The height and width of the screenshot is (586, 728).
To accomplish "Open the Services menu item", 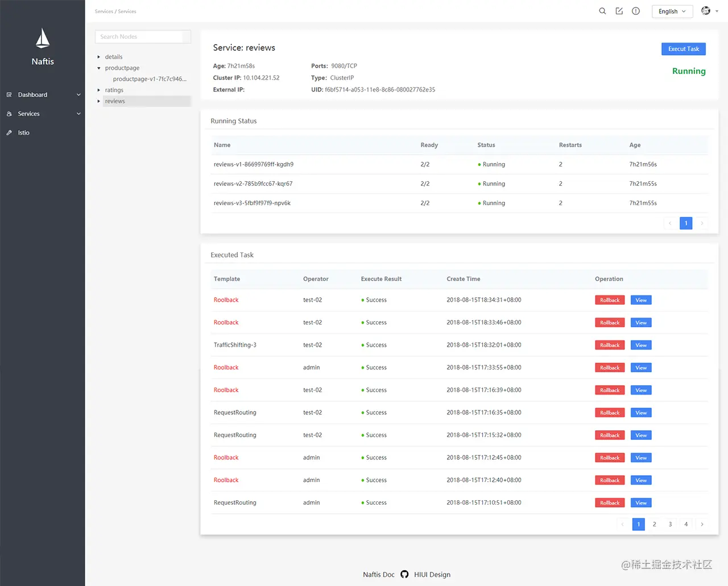I will point(43,114).
